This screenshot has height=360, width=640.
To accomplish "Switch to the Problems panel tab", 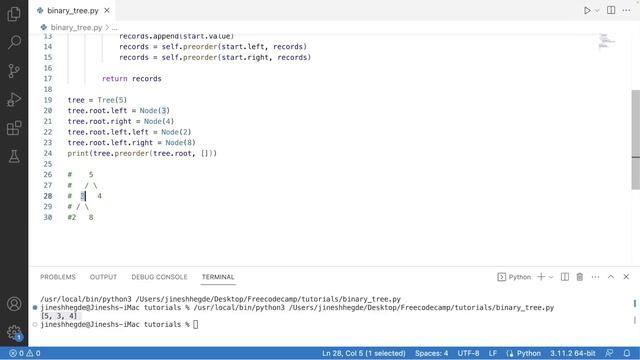I will 58,277.
